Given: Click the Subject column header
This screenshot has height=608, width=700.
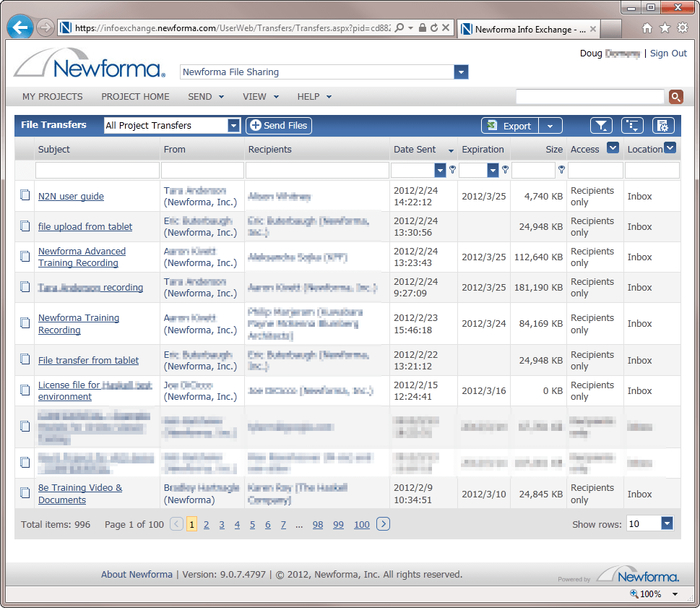Looking at the screenshot, I should [54, 149].
